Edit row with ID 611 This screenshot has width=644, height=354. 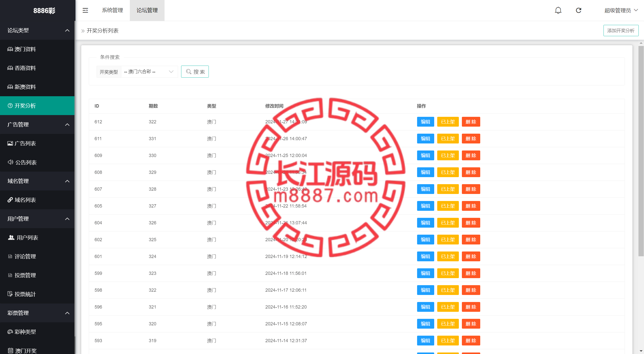click(x=425, y=139)
